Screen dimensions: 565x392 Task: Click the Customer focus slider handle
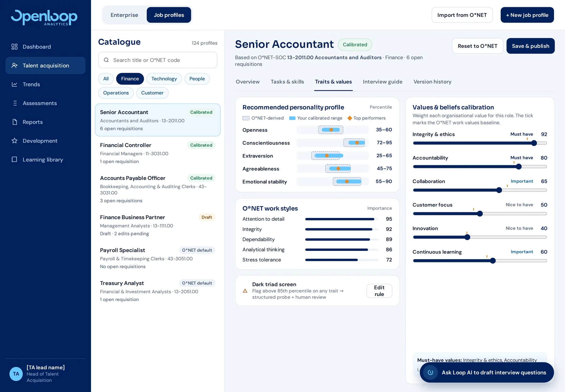(480, 214)
